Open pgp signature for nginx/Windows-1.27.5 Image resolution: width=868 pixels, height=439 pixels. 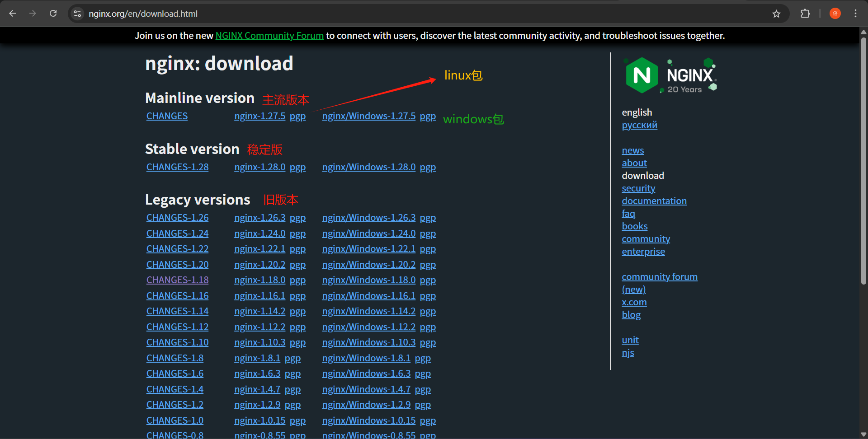point(428,117)
